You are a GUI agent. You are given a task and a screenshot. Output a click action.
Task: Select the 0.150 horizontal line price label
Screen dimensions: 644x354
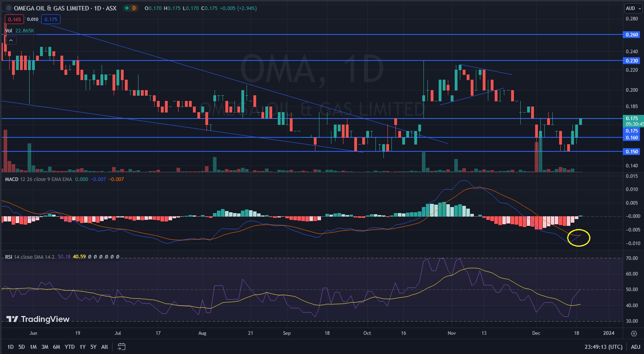632,151
